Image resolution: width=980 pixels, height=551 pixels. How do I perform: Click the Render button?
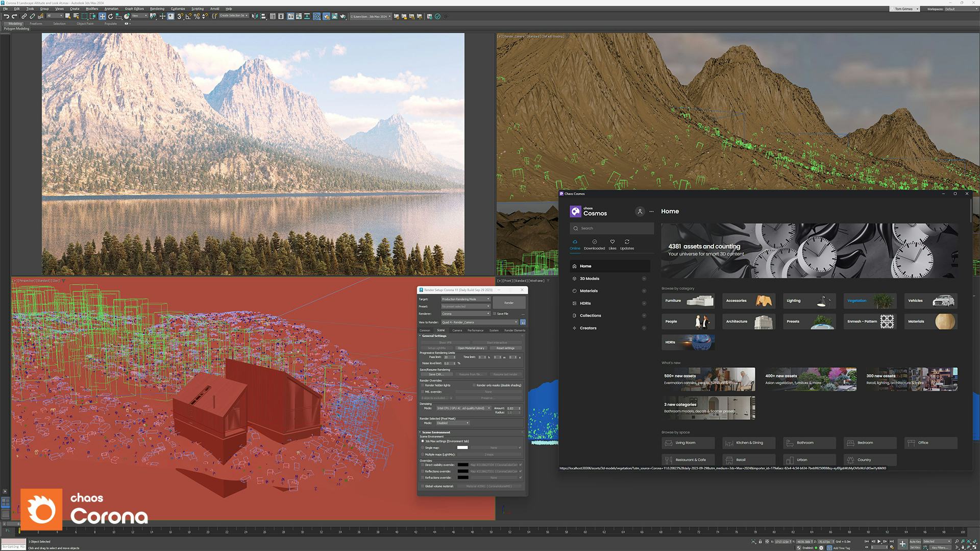[508, 303]
